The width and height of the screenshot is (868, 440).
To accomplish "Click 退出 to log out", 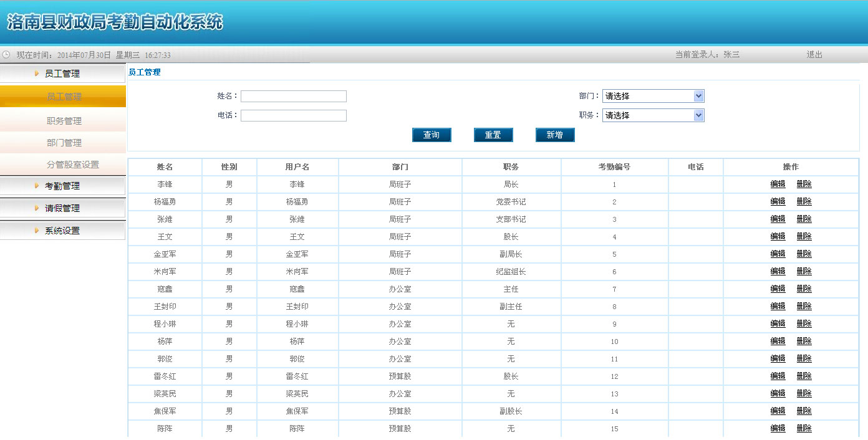I will pos(813,54).
